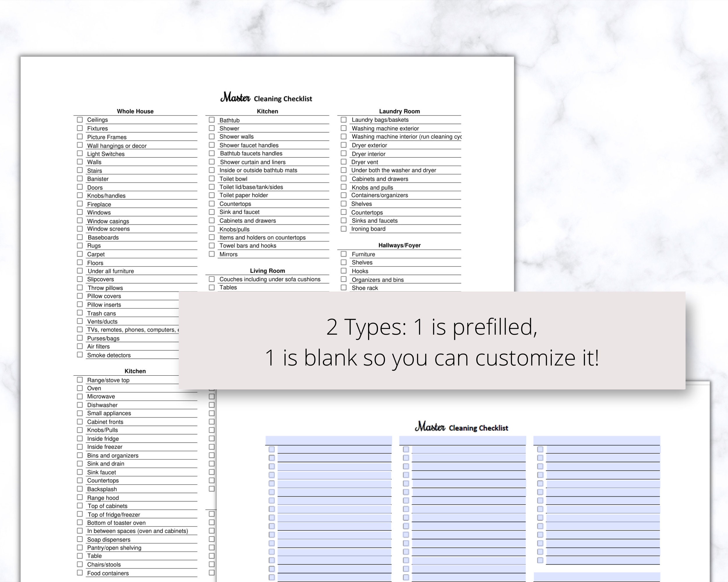This screenshot has height=582, width=728.
Task: Tick the Fireplace checkbox
Action: click(80, 204)
